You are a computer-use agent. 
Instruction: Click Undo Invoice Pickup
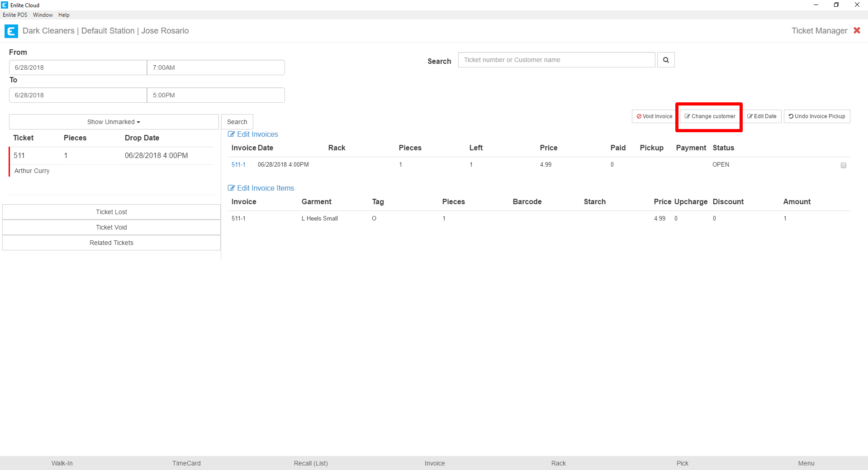[x=817, y=116]
